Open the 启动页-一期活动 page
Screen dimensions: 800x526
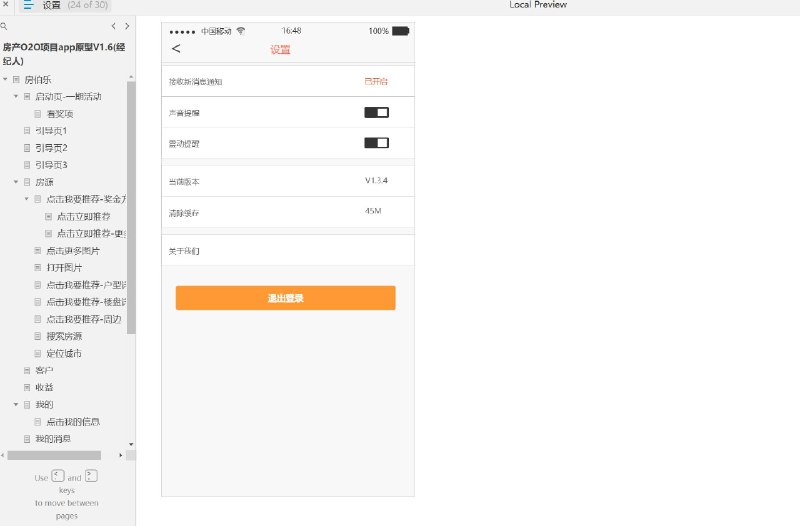(x=68, y=96)
